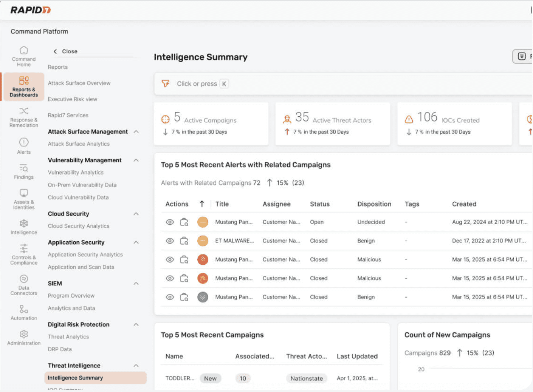Click the IOCs Created warning icon
This screenshot has height=392, width=533.
click(x=409, y=119)
